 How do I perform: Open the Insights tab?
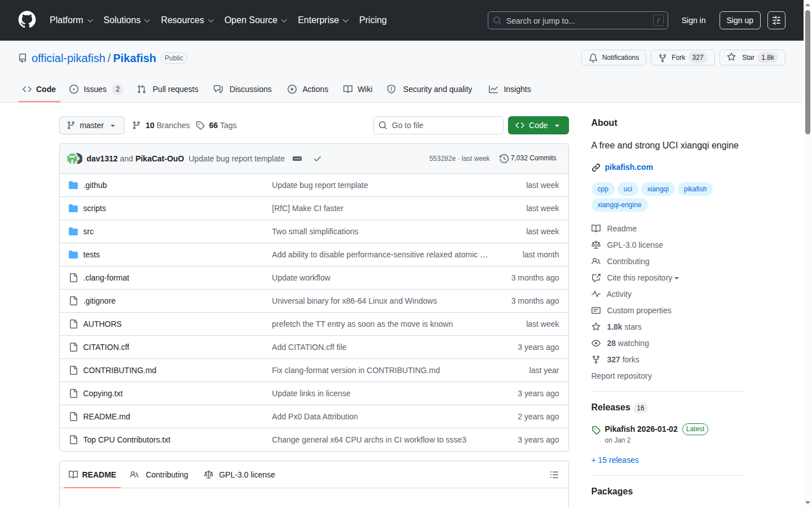point(510,89)
